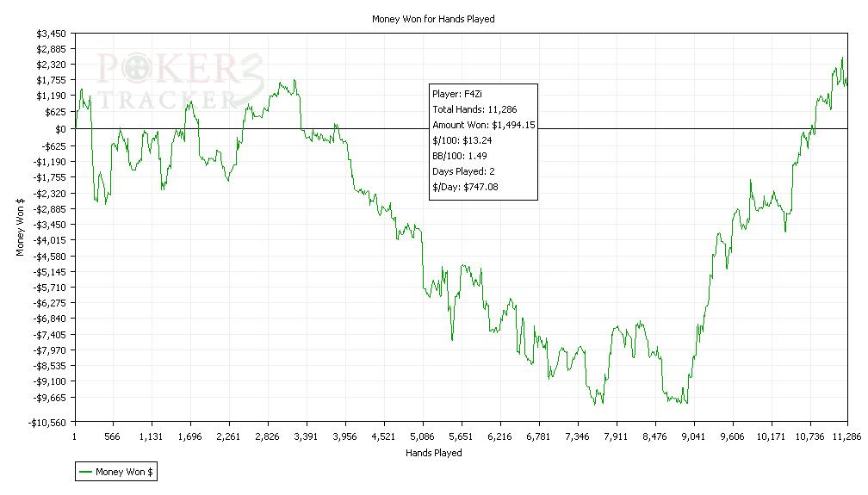This screenshot has width=868, height=495.
Task: Click the vertical "Money Won $" axis title
Action: click(x=20, y=226)
